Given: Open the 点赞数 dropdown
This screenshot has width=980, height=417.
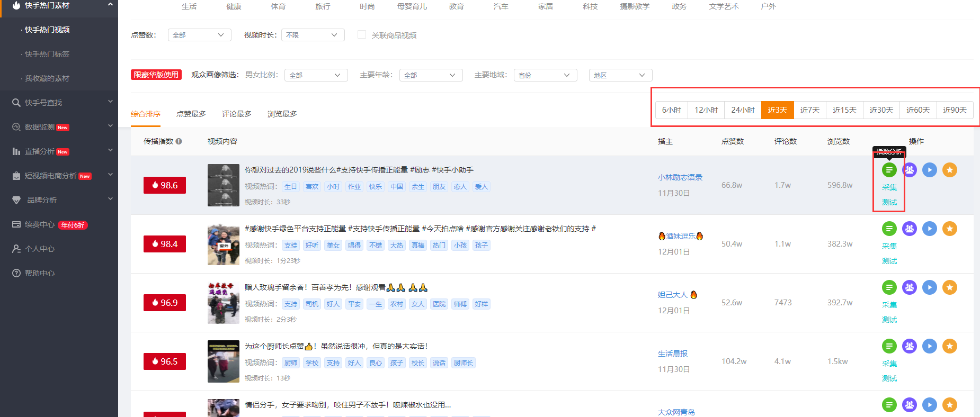Looking at the screenshot, I should point(199,35).
